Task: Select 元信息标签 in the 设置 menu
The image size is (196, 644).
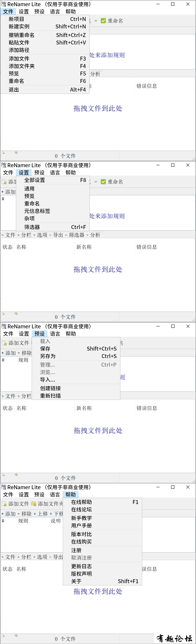Action: pyautogui.click(x=53, y=211)
